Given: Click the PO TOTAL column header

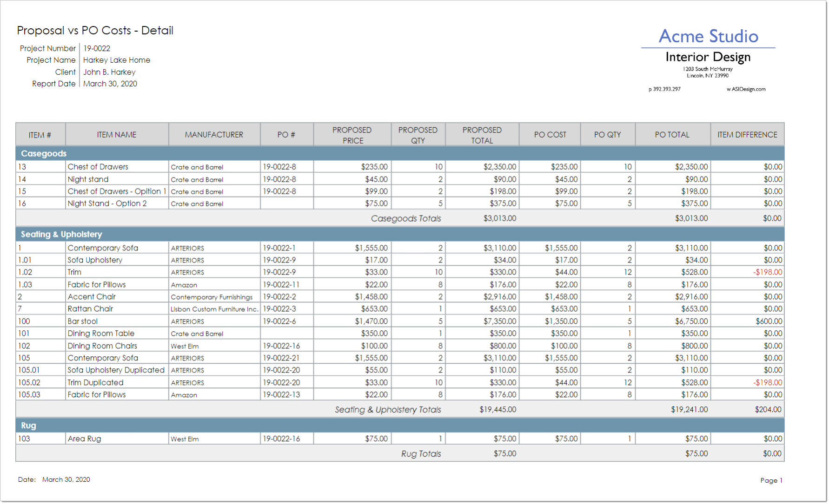Looking at the screenshot, I should [x=672, y=135].
